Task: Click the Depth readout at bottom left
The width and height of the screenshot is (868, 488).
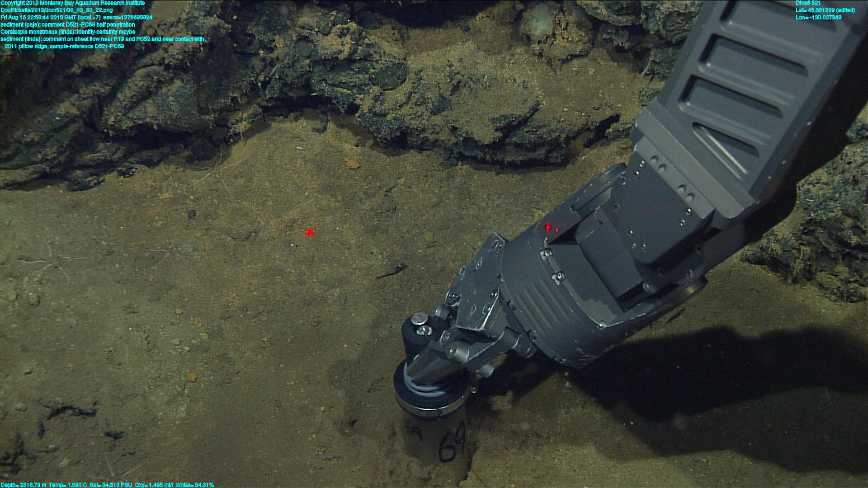Action: [24, 485]
